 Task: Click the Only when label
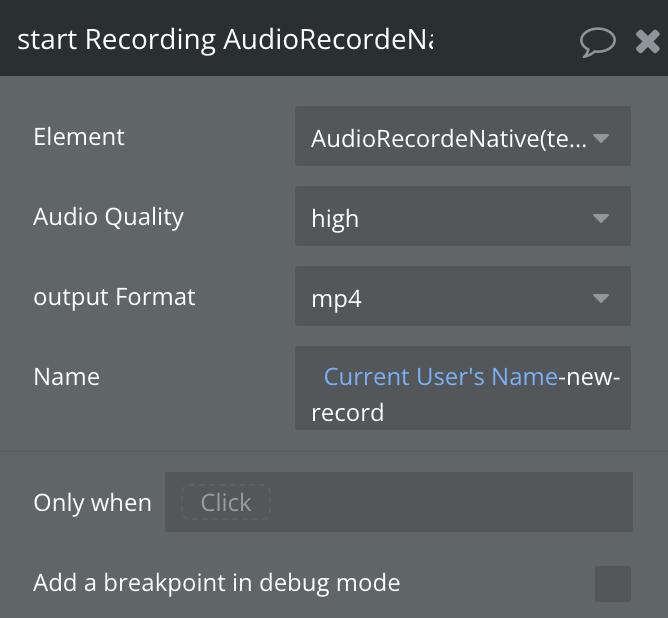pyautogui.click(x=92, y=502)
